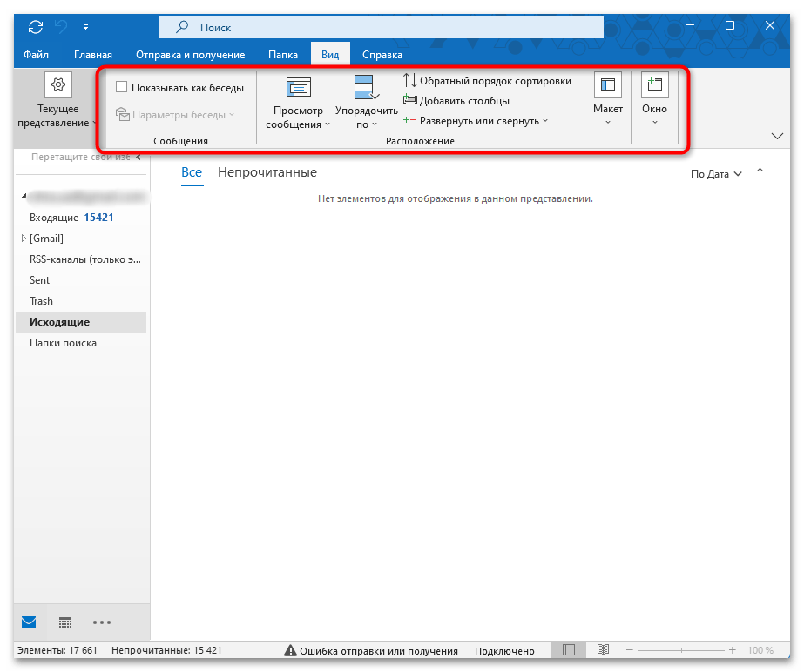804x672 pixels.
Task: Switch to Calendar view in navigation bar
Action: (64, 622)
